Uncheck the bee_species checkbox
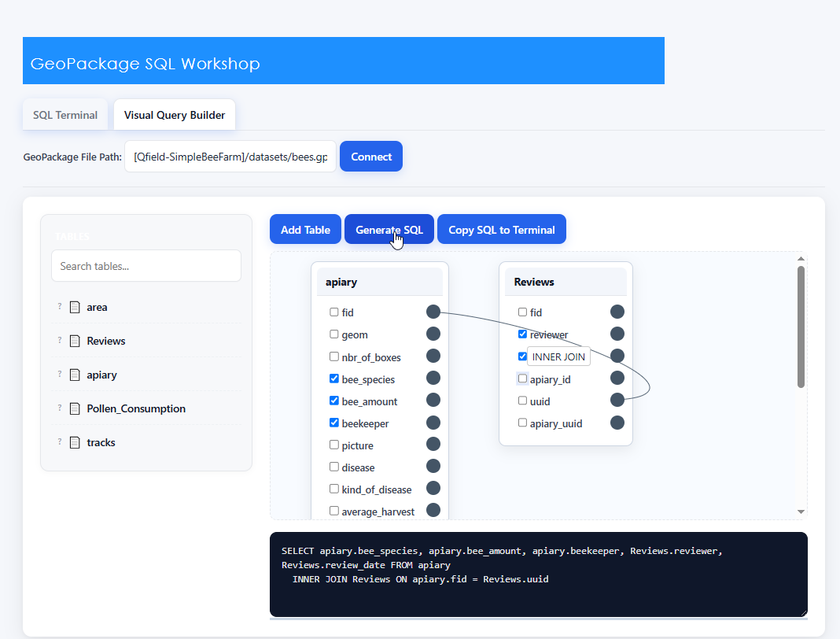This screenshot has height=639, width=840. 334,379
